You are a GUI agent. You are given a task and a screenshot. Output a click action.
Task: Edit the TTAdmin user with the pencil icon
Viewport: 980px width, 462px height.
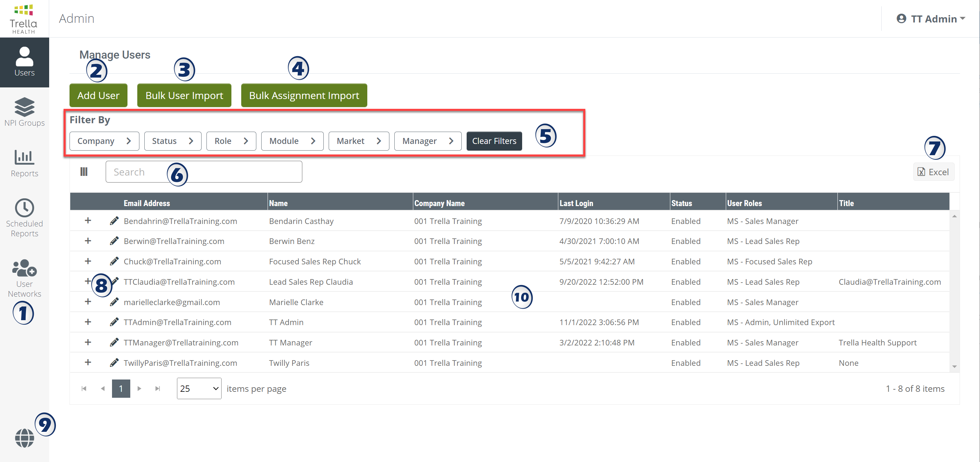click(114, 322)
